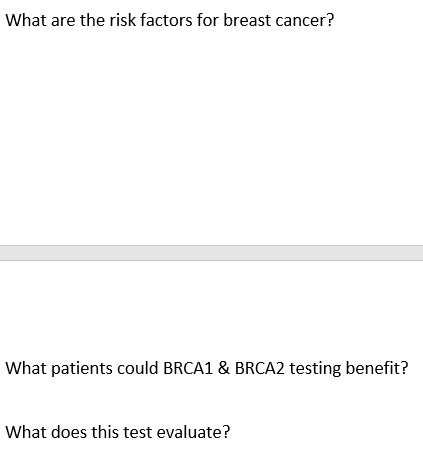Click the word "does" in last question
Screen dimensions: 423x449
(x=69, y=432)
